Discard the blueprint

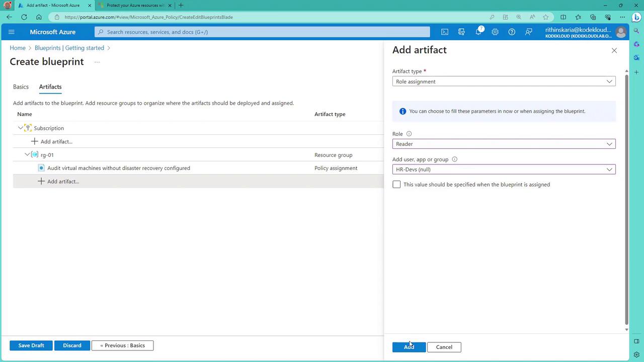pos(72,345)
